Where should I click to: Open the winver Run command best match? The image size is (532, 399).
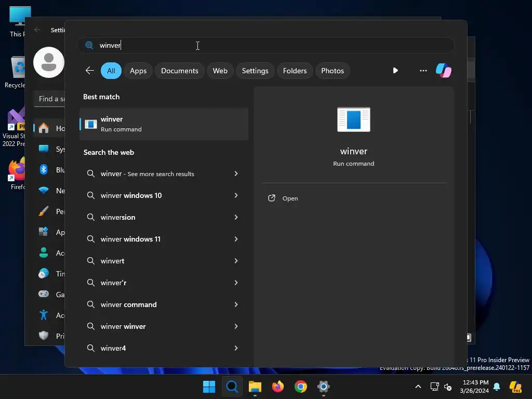(164, 124)
